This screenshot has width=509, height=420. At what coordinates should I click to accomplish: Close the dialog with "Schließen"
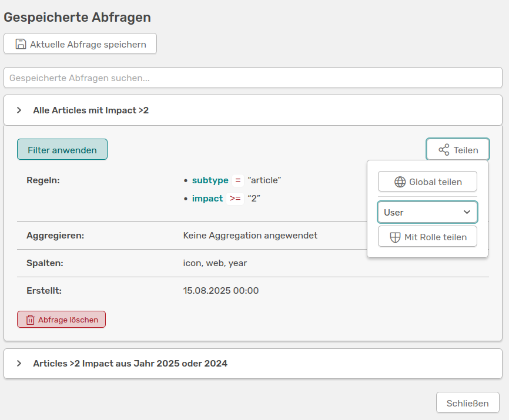(x=467, y=402)
